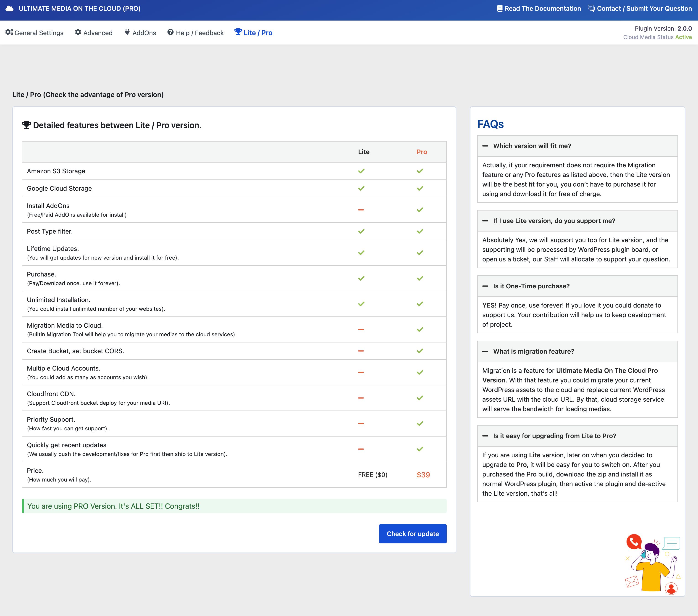
Task: Click the support person illustration
Action: [653, 564]
